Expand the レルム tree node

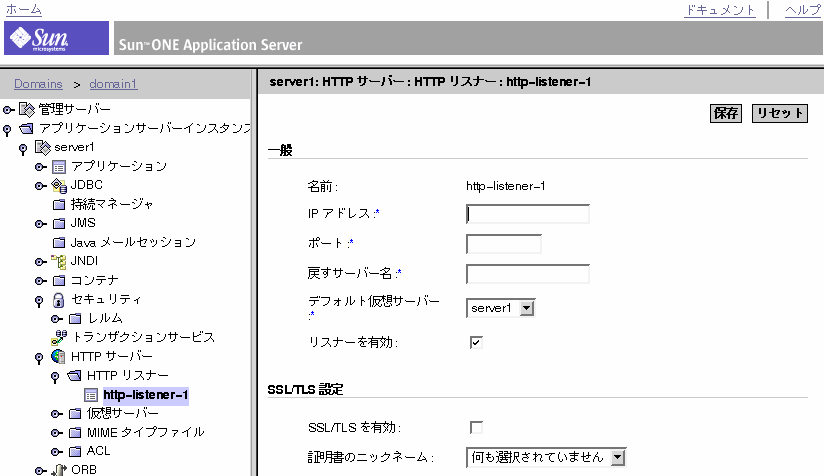[57, 319]
